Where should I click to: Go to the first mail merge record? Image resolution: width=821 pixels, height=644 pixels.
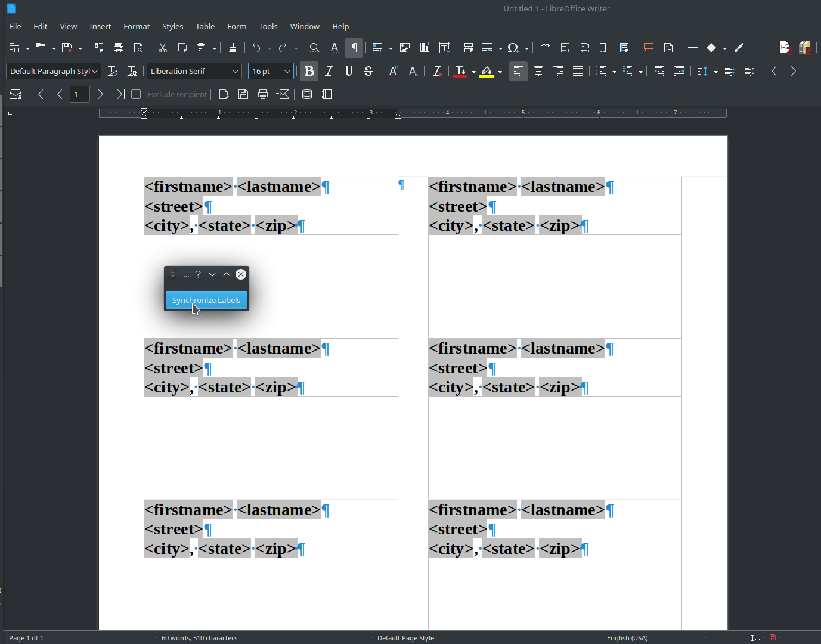coord(40,94)
